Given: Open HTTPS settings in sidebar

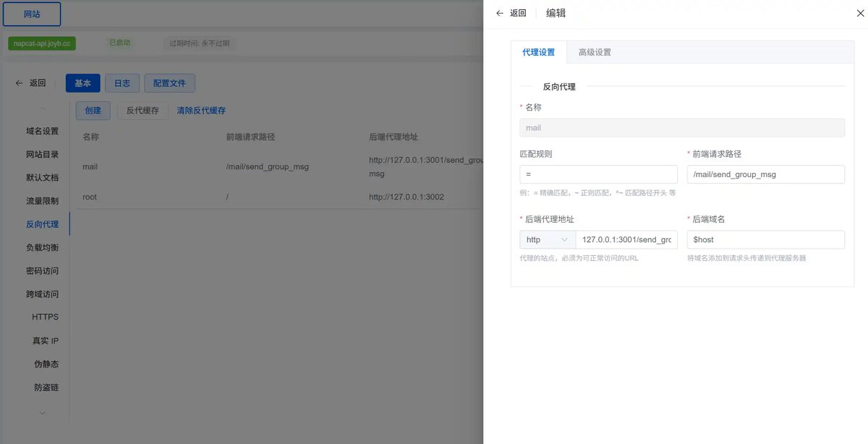Looking at the screenshot, I should 46,317.
